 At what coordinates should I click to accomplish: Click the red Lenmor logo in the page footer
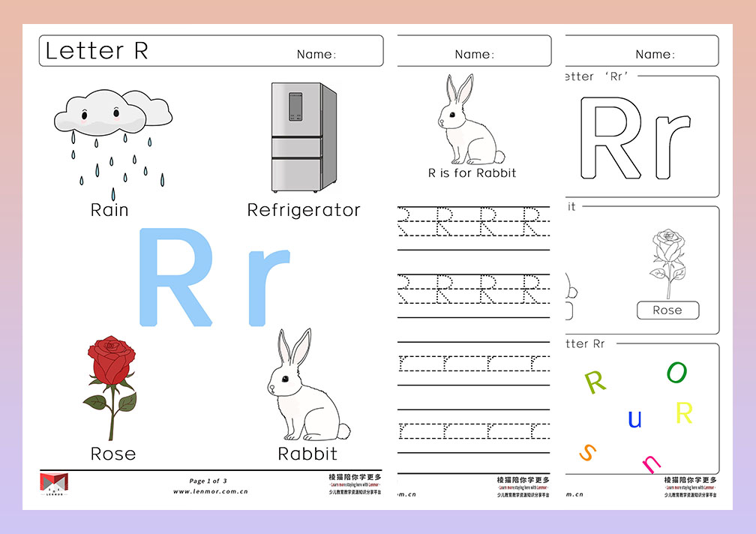pyautogui.click(x=53, y=484)
